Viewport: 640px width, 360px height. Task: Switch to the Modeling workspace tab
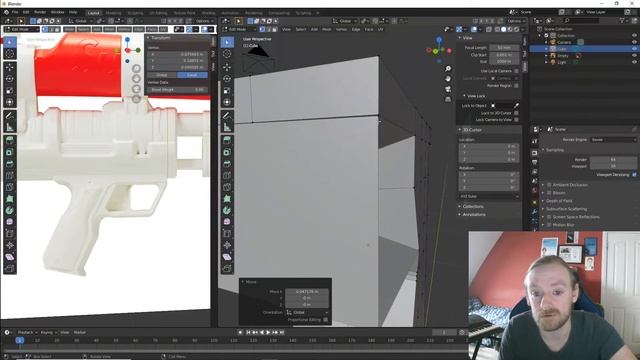coord(113,13)
